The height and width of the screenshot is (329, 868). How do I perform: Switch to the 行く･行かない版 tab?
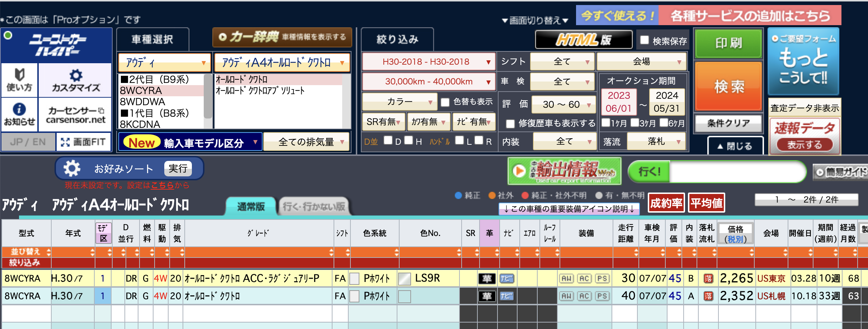(x=314, y=207)
